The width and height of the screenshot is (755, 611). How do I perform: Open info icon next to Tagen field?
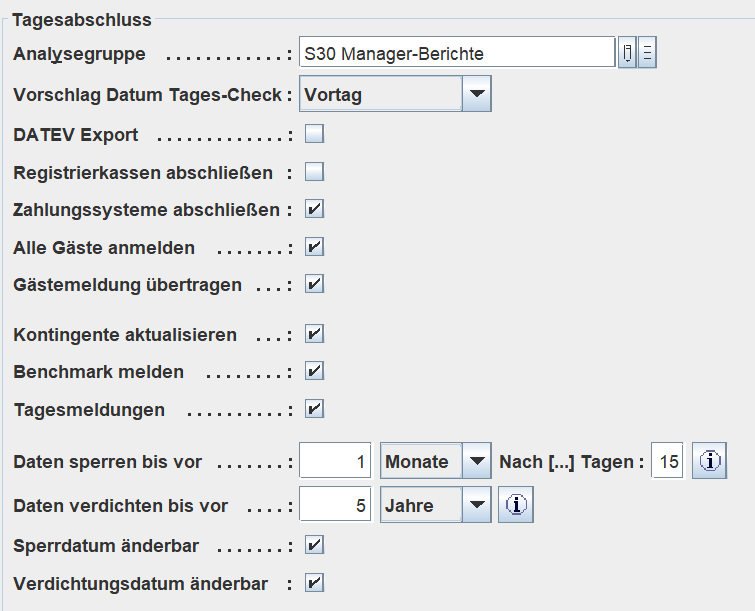point(710,462)
